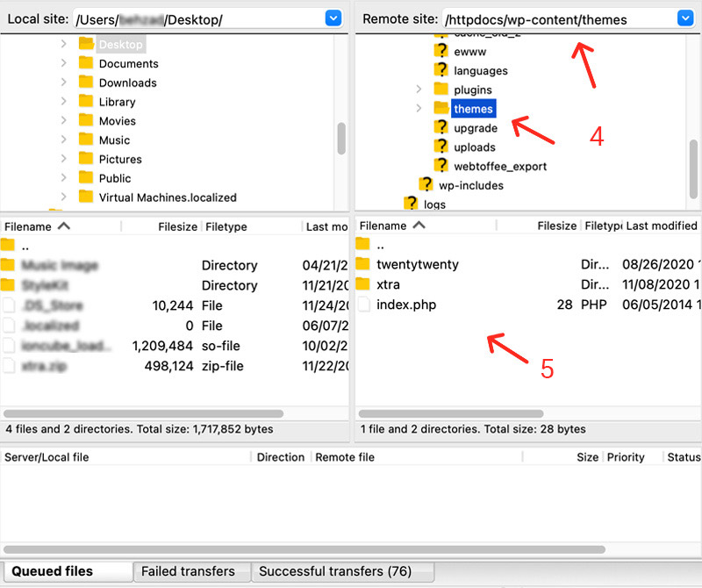702x588 pixels.
Task: Switch to the Failed transfers tab
Action: pyautogui.click(x=188, y=571)
